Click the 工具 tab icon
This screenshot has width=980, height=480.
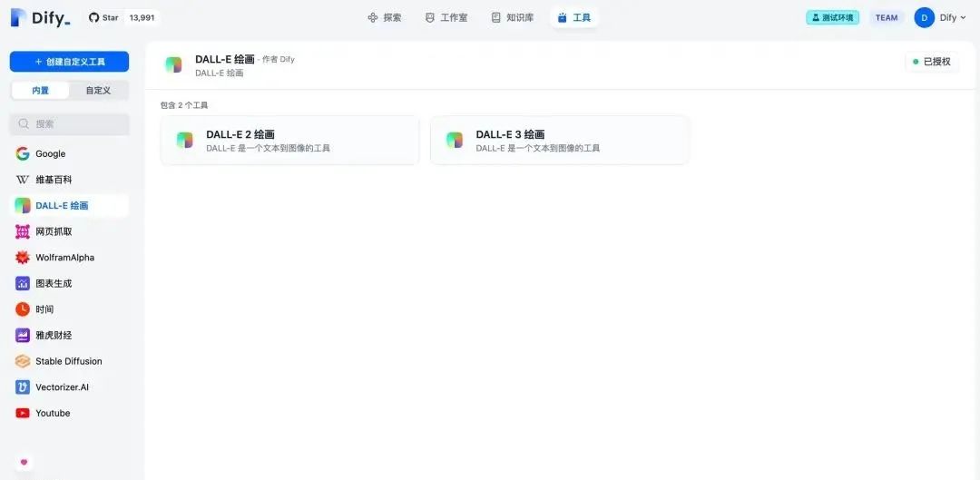[562, 17]
